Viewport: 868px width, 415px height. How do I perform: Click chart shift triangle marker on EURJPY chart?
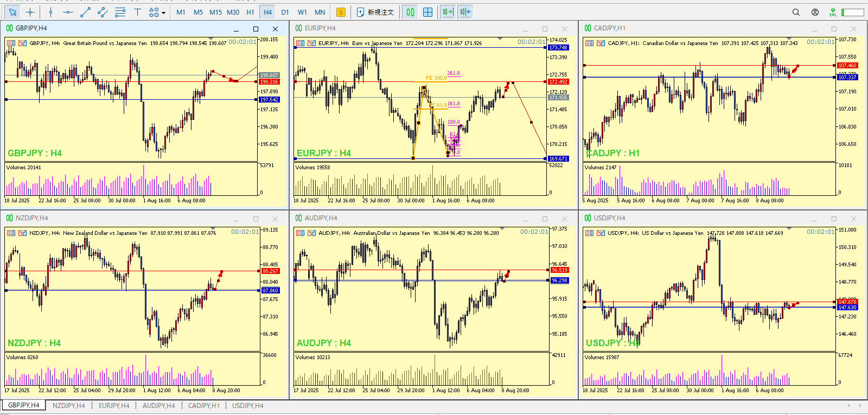(500, 39)
